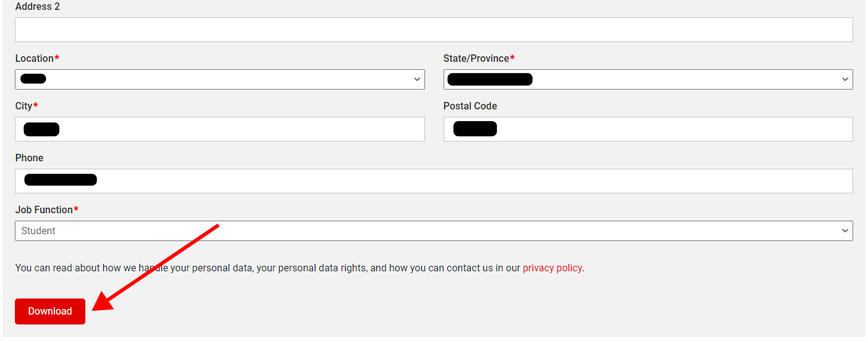The width and height of the screenshot is (868, 343).
Task: Open the privacy policy link
Action: coord(552,268)
